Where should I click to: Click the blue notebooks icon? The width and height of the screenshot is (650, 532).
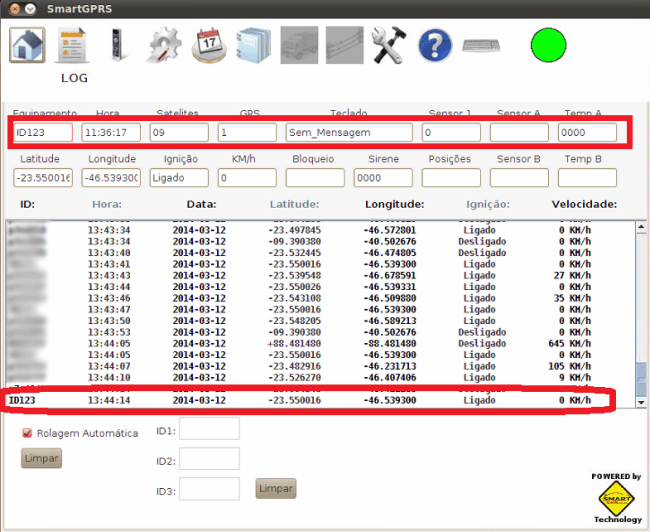[x=254, y=46]
